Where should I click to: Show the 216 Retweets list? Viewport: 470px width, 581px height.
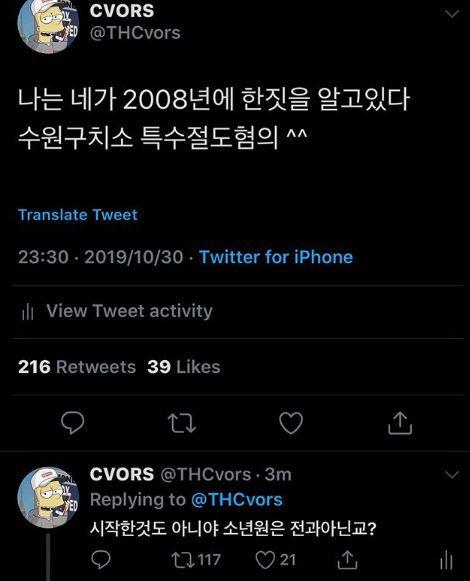pyautogui.click(x=77, y=367)
